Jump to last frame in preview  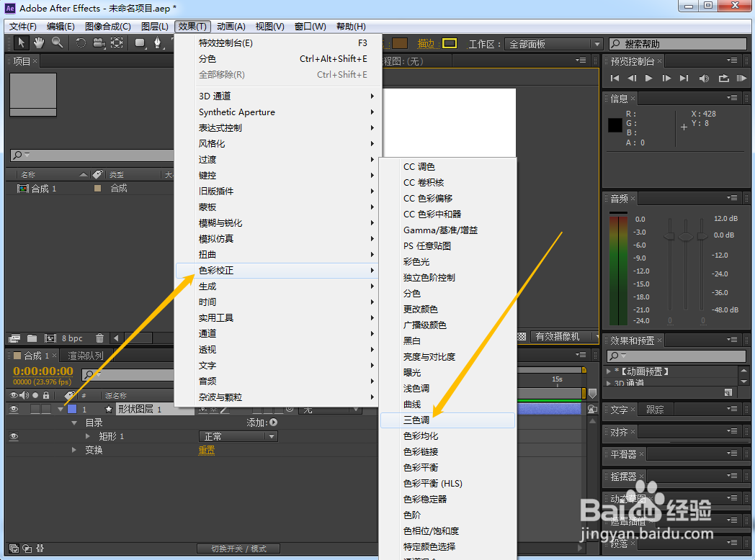tap(684, 78)
